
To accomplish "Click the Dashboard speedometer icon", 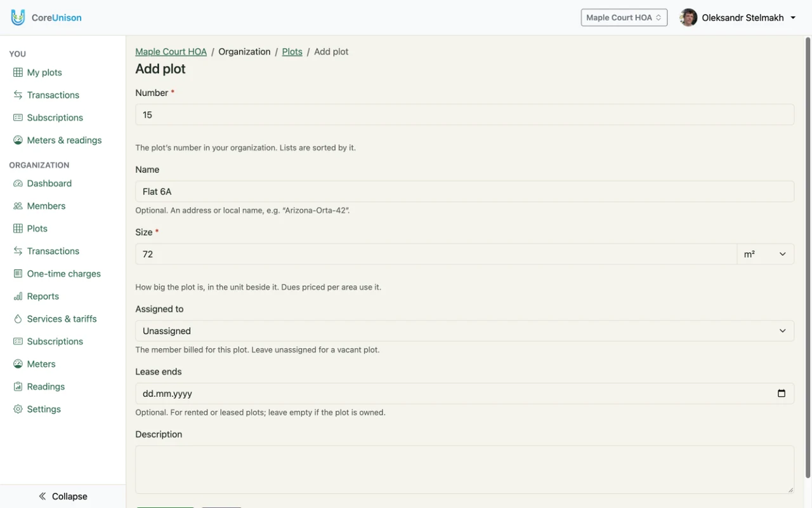I will [18, 184].
